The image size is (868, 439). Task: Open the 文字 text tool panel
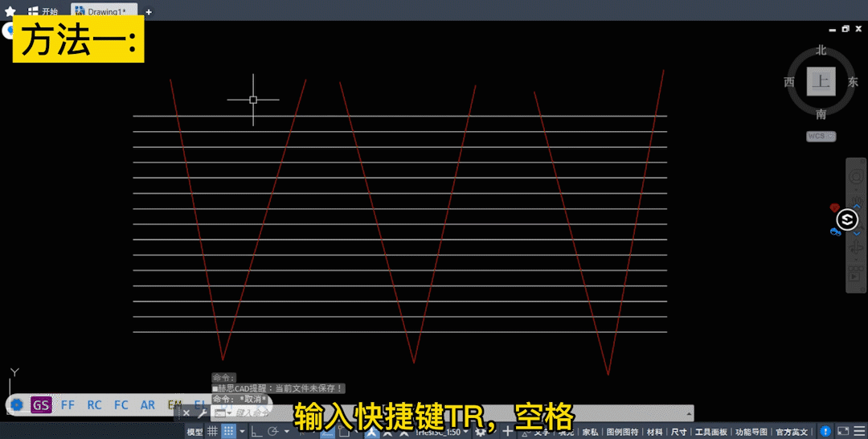coord(542,432)
